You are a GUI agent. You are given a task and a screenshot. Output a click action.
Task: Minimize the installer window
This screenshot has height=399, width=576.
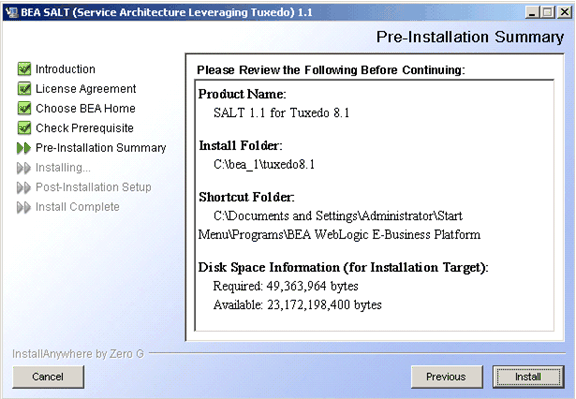click(532, 12)
